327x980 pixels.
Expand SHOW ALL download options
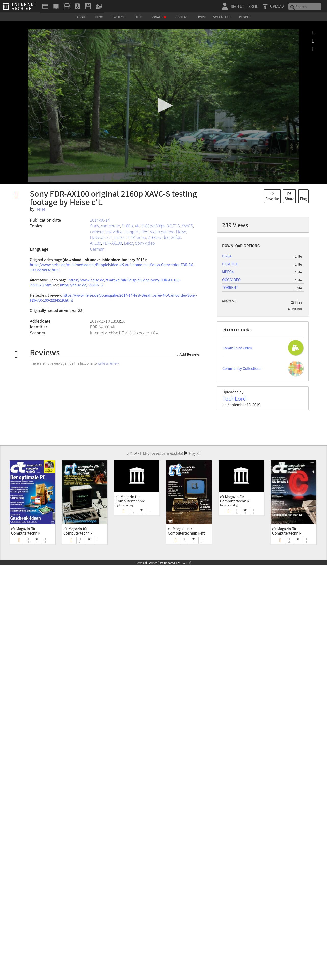pos(229,301)
